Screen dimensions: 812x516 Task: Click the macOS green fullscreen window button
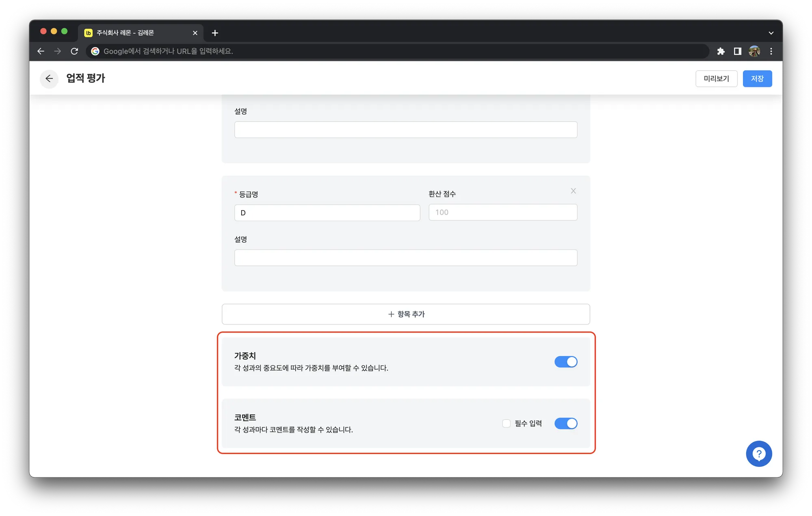[64, 31]
